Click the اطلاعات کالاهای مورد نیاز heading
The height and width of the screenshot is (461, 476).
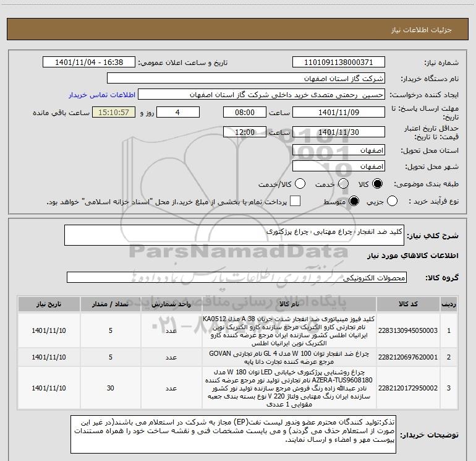point(412,256)
